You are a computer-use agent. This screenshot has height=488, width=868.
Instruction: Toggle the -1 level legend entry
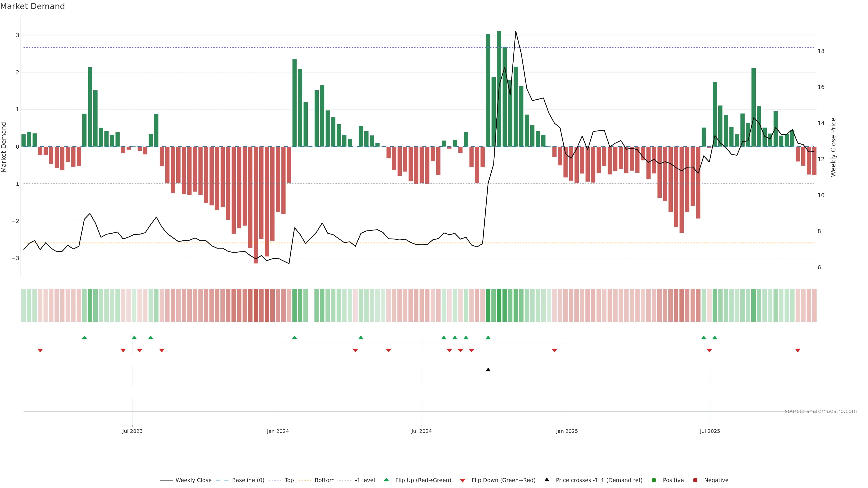[365, 480]
